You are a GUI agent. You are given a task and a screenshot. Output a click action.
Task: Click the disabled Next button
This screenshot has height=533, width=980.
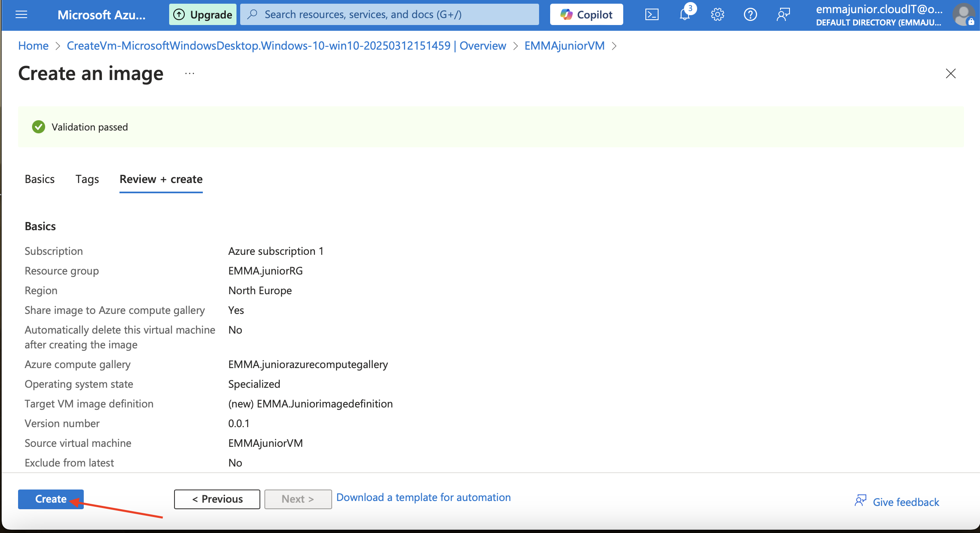click(298, 499)
